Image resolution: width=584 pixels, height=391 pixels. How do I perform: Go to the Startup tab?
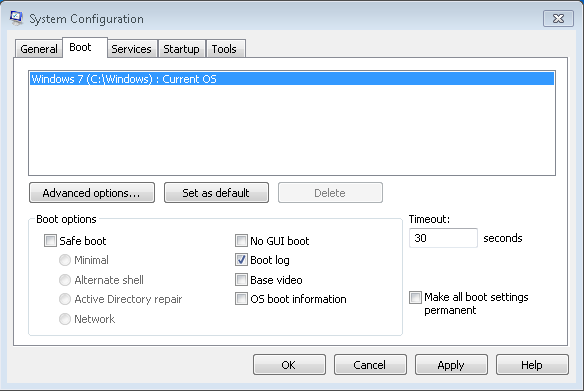[181, 49]
